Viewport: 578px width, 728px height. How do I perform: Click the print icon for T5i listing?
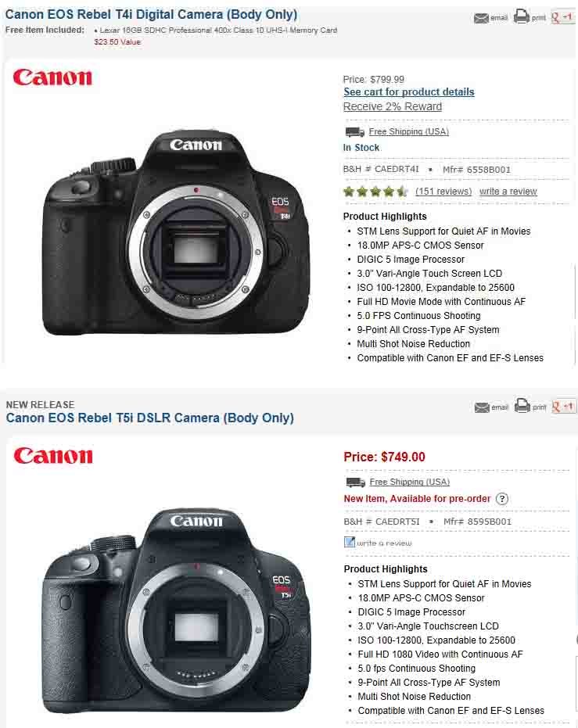coord(522,406)
